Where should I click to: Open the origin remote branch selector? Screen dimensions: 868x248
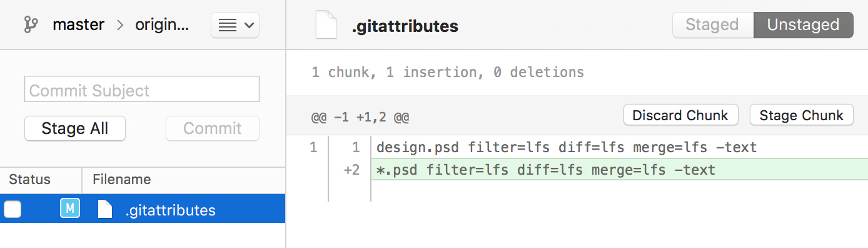pyautogui.click(x=161, y=26)
